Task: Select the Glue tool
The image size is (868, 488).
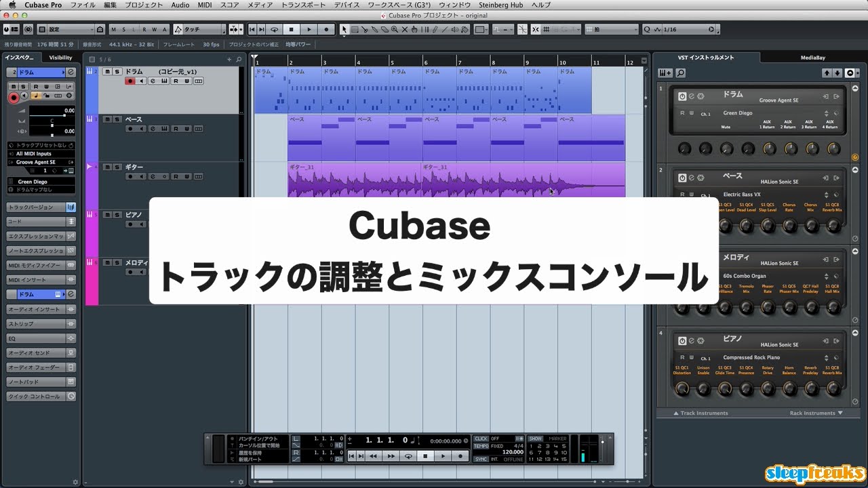Action: (375, 29)
